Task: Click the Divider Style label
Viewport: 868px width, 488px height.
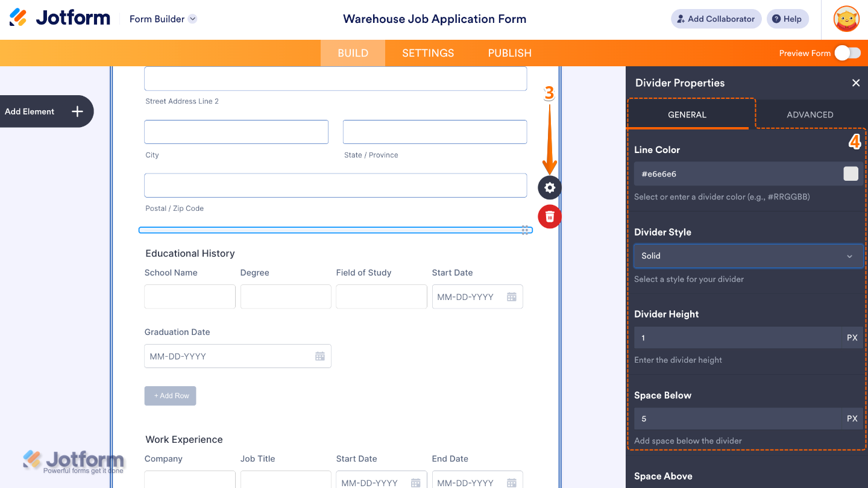Action: [x=662, y=232]
